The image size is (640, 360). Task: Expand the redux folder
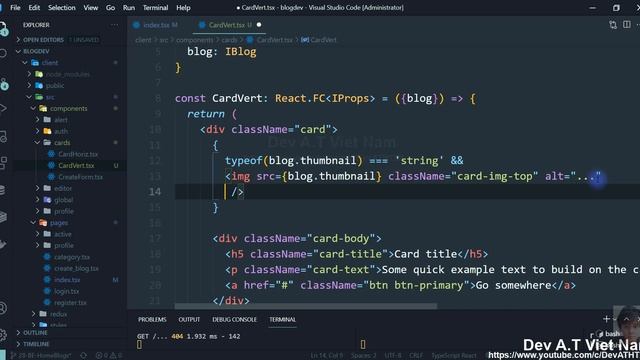33,314
